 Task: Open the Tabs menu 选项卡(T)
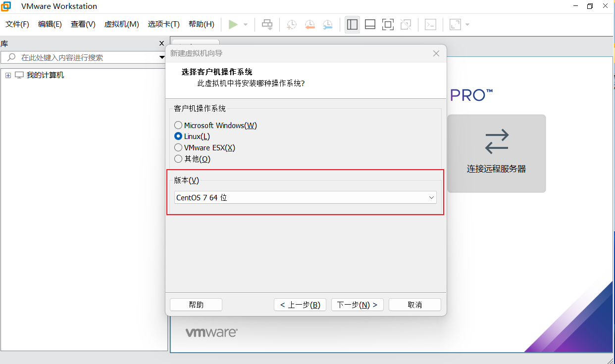pyautogui.click(x=164, y=24)
